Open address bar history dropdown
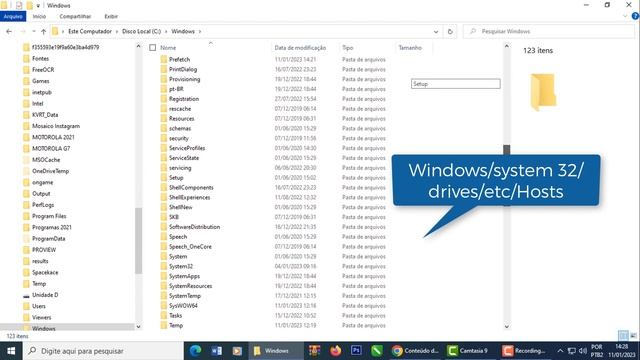Viewport: 640px width, 360px height. point(436,31)
